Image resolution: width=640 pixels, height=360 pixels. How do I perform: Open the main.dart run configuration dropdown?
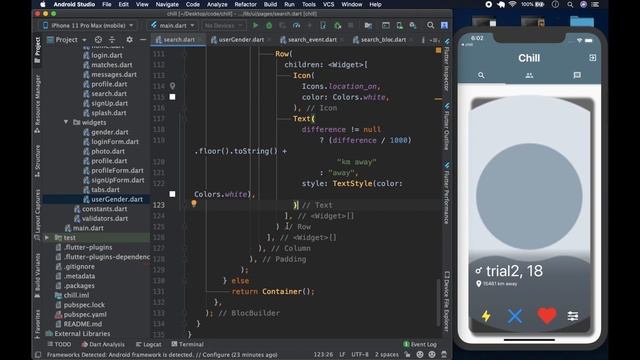coord(173,25)
